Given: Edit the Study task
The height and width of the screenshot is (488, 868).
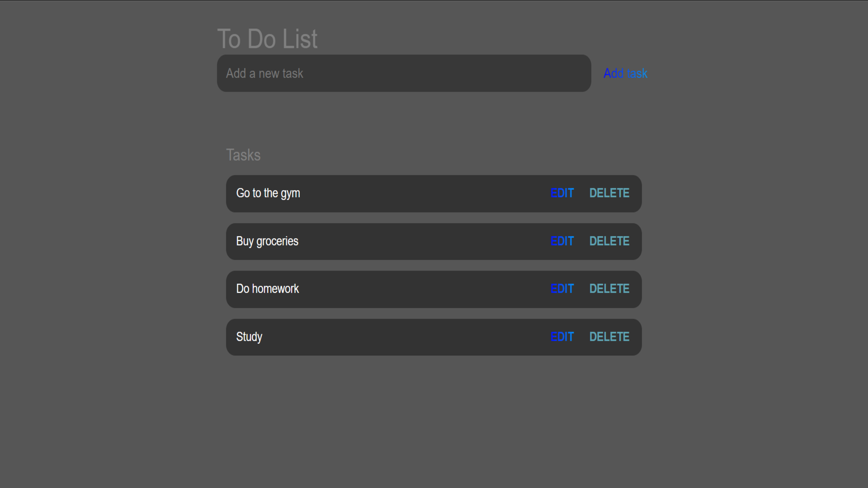Looking at the screenshot, I should 562,337.
